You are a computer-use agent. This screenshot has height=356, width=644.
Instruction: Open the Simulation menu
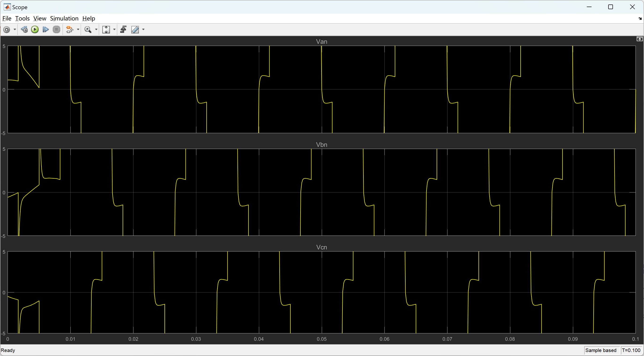click(x=64, y=19)
